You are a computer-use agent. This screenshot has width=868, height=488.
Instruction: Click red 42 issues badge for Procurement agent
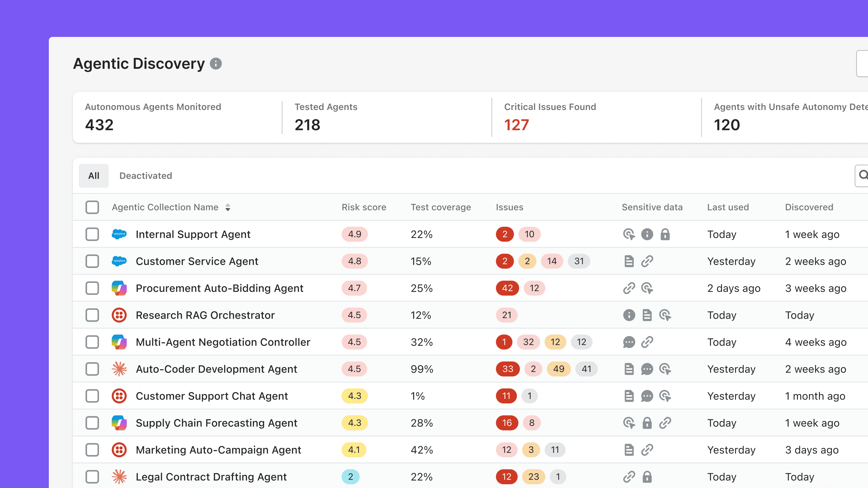(507, 288)
